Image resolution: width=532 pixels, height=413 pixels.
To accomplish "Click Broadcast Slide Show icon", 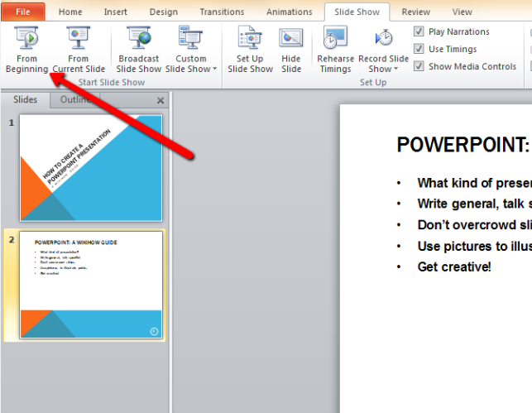I will 138,40.
